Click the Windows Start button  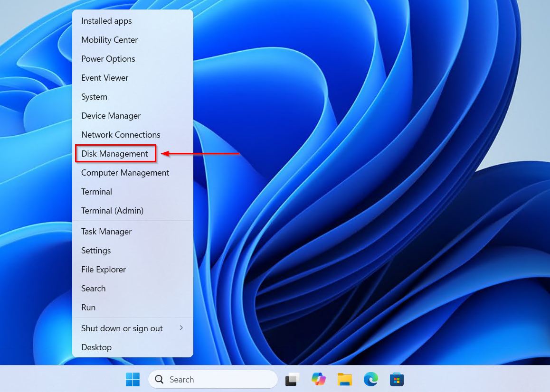click(x=133, y=379)
